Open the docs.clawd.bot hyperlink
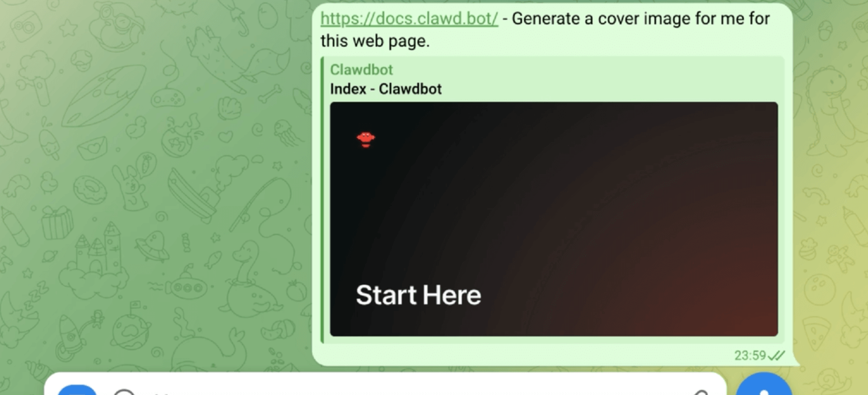Viewport: 868px width, 395px height. click(409, 18)
